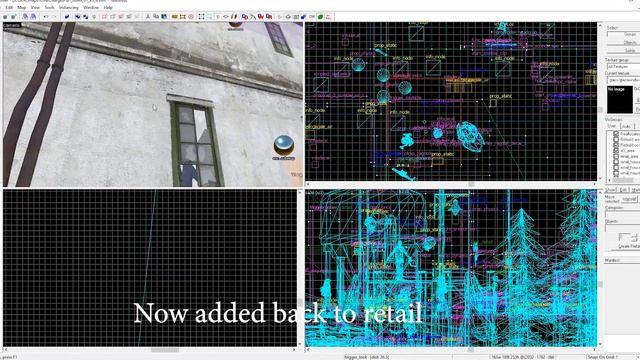Open the Edit menu
Viewport: 640px width, 360px height.
[9, 7]
